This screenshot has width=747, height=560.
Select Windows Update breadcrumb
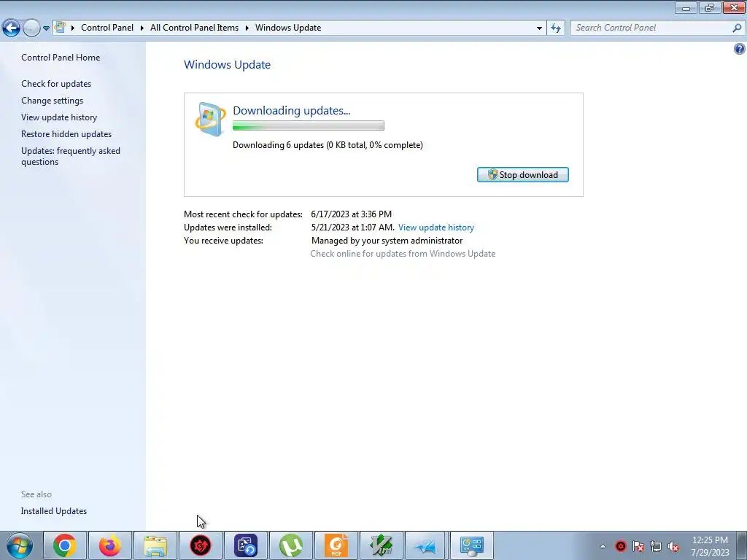click(x=288, y=28)
